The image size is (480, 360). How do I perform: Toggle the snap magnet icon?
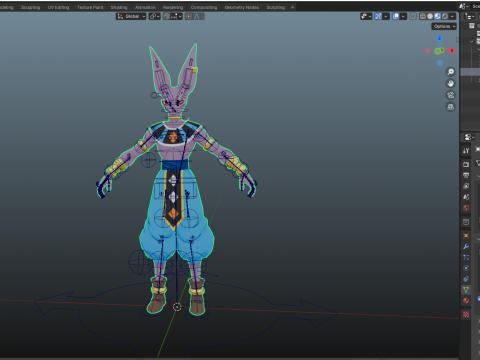[x=166, y=16]
